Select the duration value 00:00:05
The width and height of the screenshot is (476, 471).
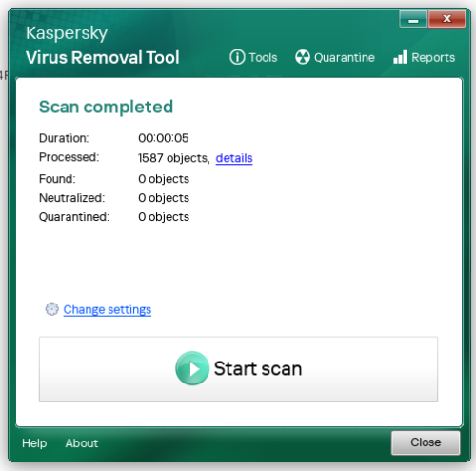coord(164,138)
